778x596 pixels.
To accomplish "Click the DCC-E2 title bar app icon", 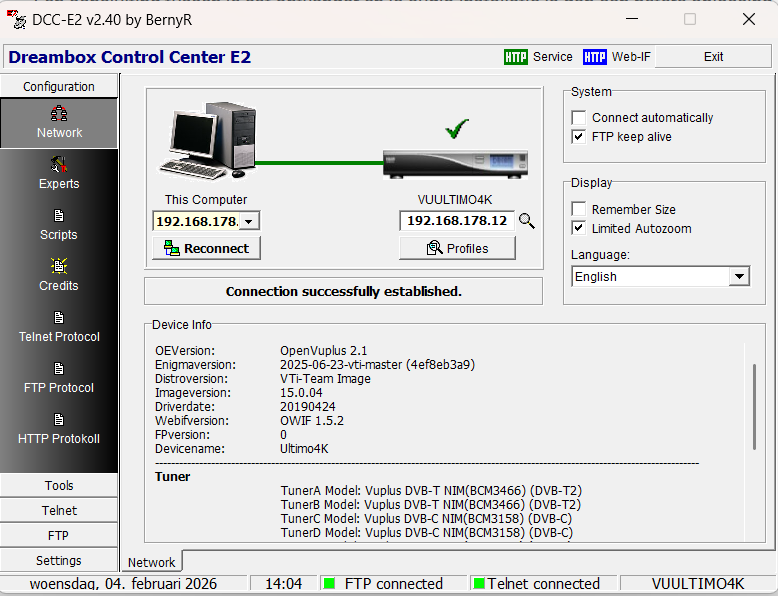I will point(16,19).
